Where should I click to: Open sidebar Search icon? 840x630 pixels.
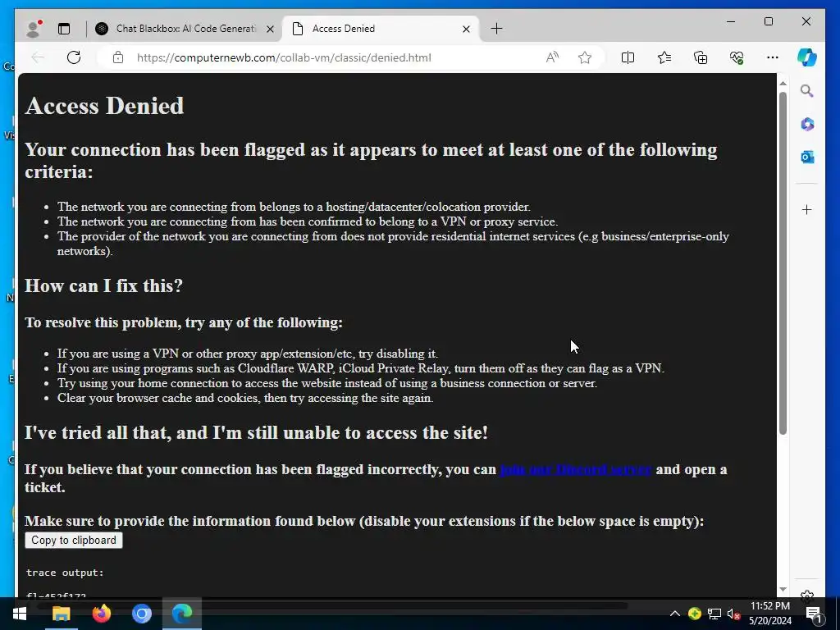(807, 91)
